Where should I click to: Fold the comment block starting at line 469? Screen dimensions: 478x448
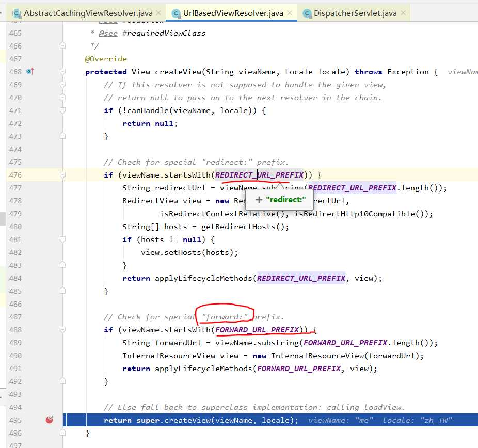pos(62,85)
